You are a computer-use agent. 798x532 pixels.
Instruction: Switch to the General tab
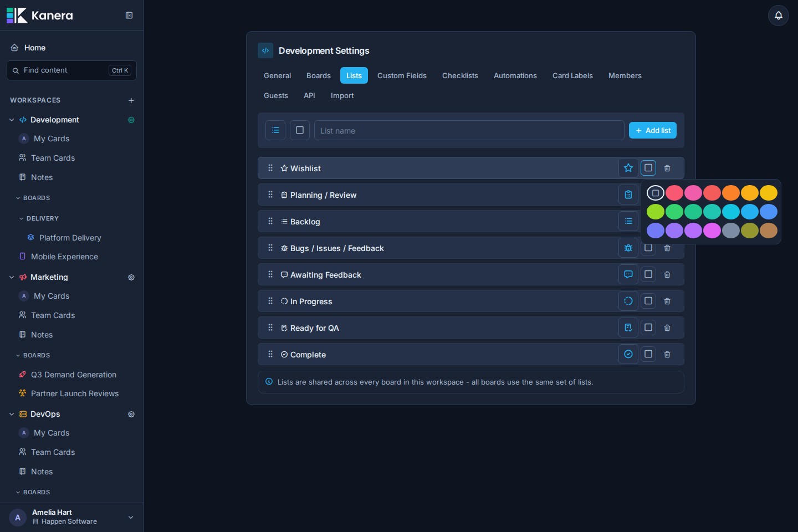coord(277,75)
